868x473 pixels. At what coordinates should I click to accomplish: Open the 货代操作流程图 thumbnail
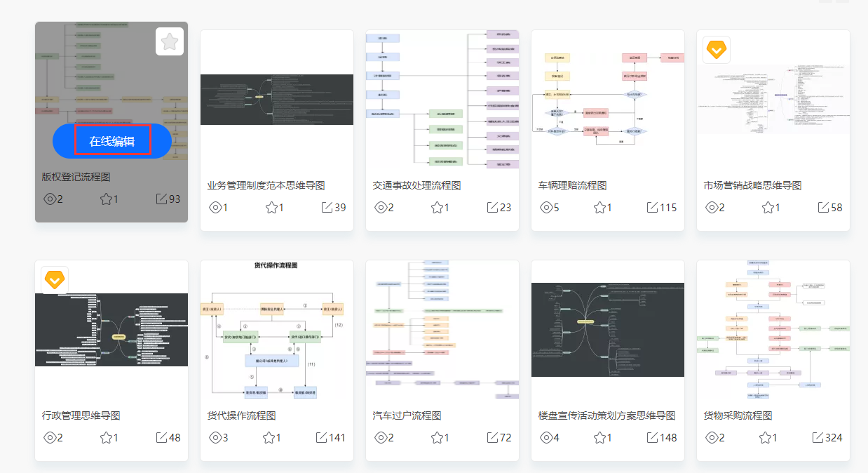point(277,330)
